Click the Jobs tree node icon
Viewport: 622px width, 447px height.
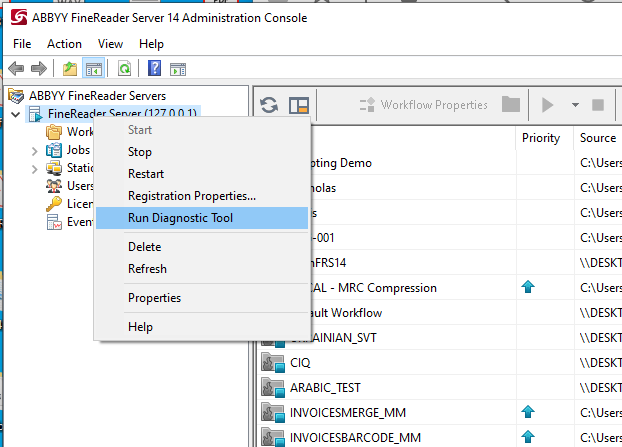coord(54,150)
